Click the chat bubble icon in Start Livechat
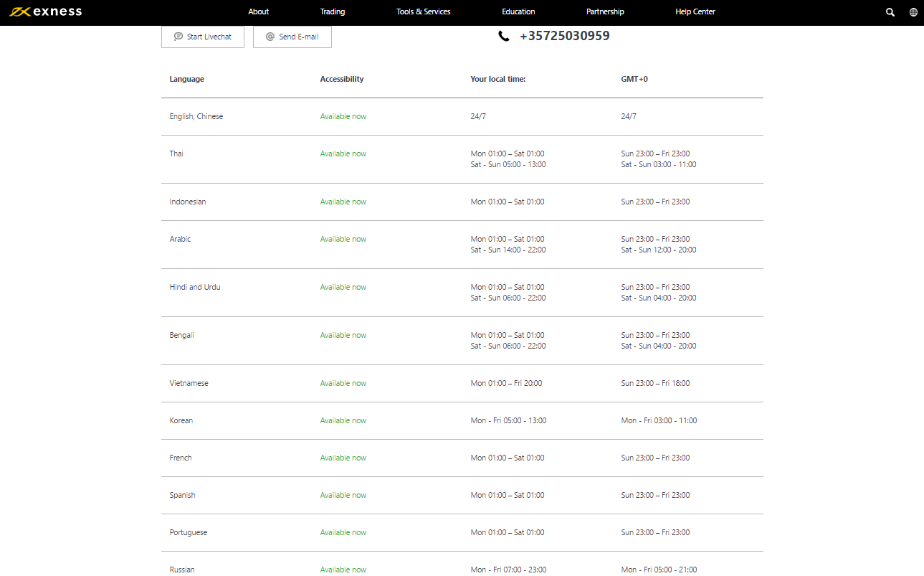Screen dimensions: 924x576 click(x=178, y=37)
